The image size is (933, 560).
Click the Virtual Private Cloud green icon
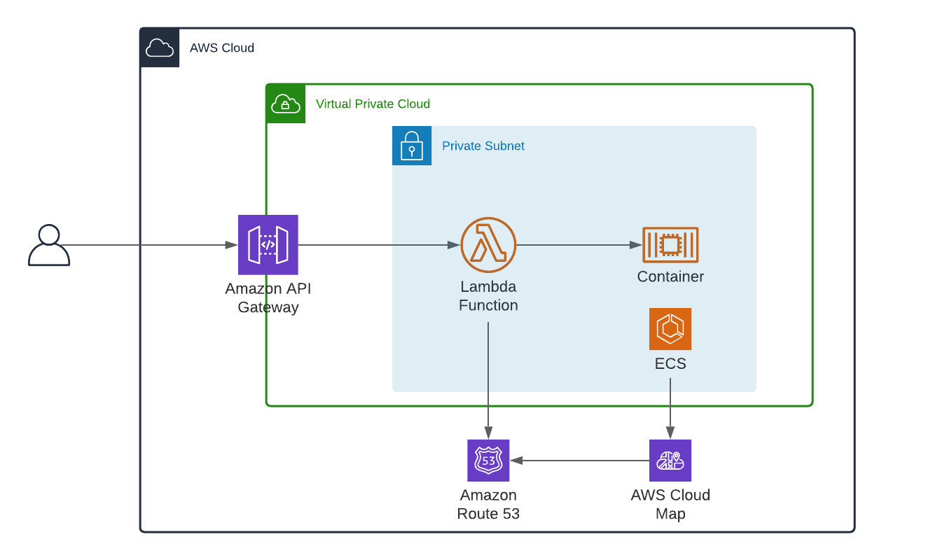point(286,104)
